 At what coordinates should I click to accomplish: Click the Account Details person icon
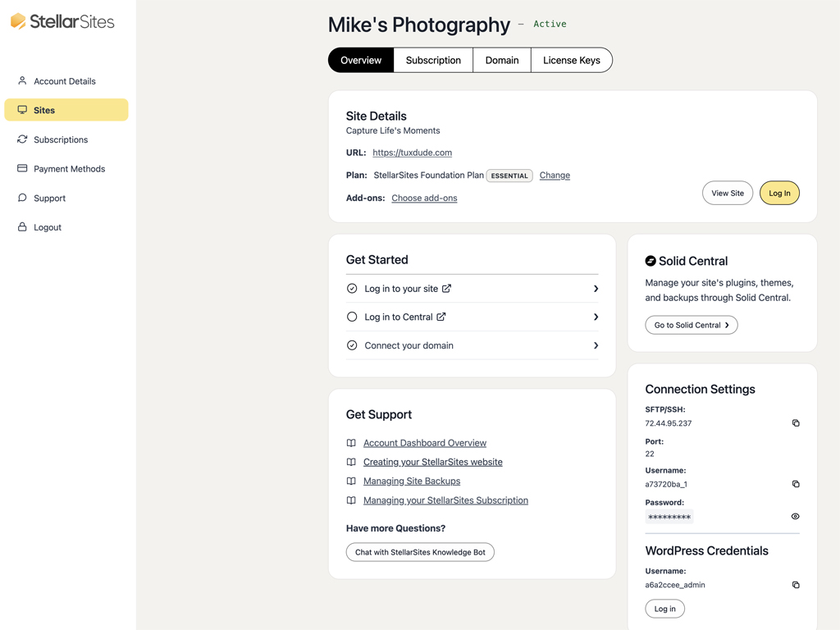22,81
